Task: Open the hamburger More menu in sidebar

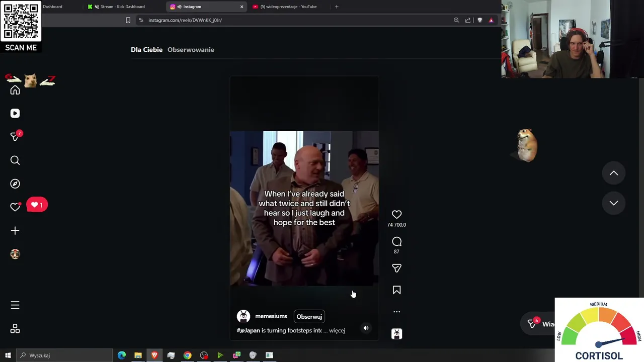Action: point(15,305)
